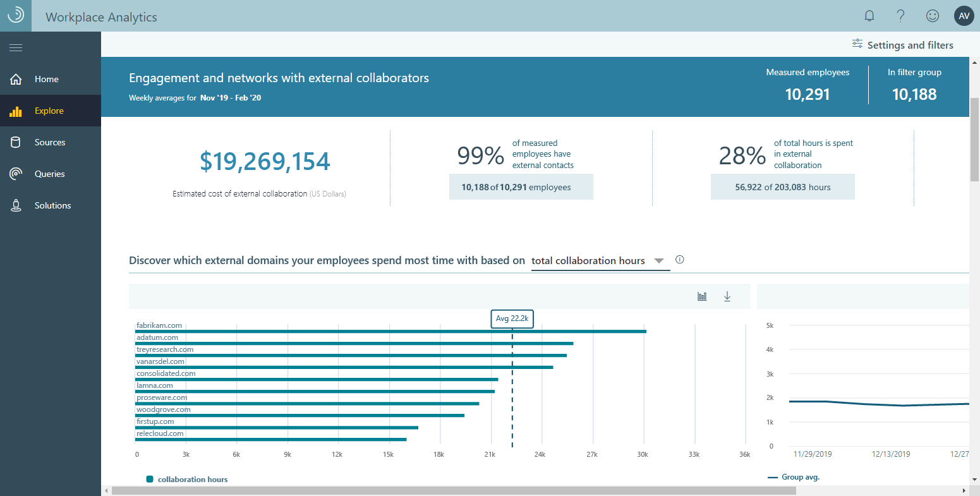This screenshot has height=496, width=980.
Task: Click the scroll left arrow at bottom
Action: (106, 490)
